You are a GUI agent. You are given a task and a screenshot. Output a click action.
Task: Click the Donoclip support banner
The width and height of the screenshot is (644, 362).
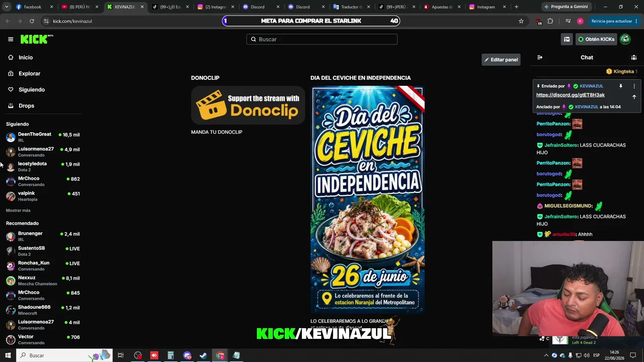coord(248,105)
